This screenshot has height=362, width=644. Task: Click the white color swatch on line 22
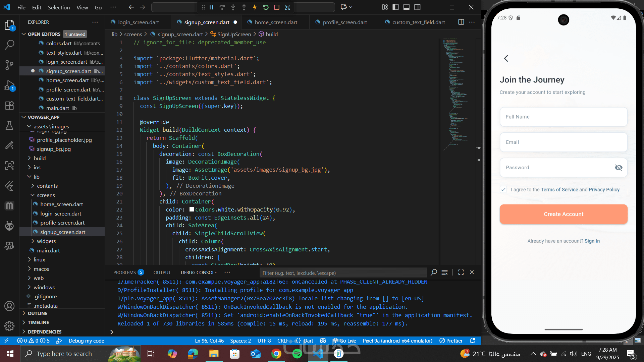pos(192,209)
